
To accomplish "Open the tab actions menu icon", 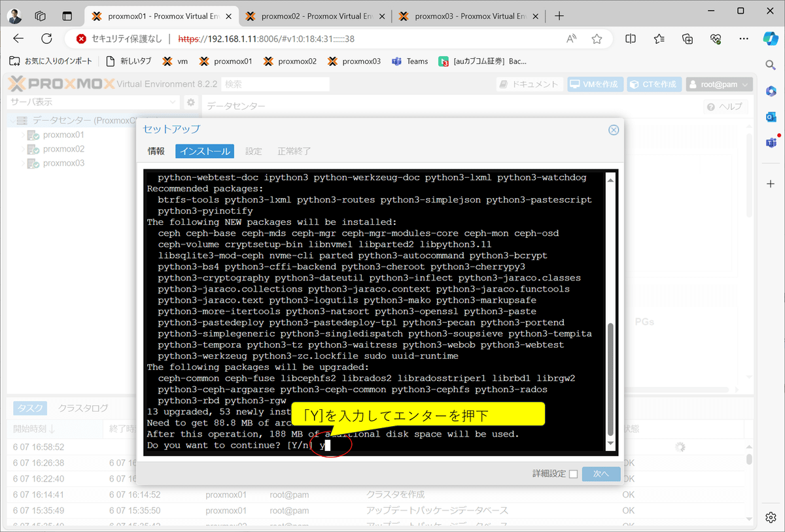I will [67, 16].
